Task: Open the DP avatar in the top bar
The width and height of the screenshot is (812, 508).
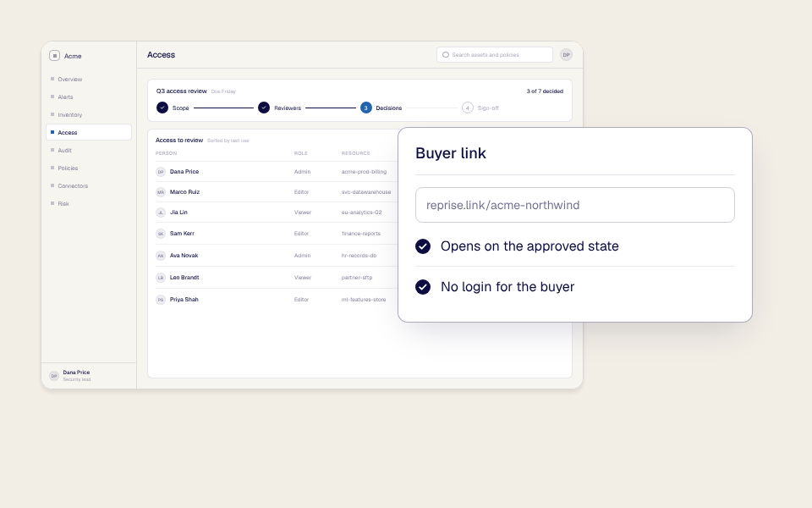Action: click(x=566, y=54)
